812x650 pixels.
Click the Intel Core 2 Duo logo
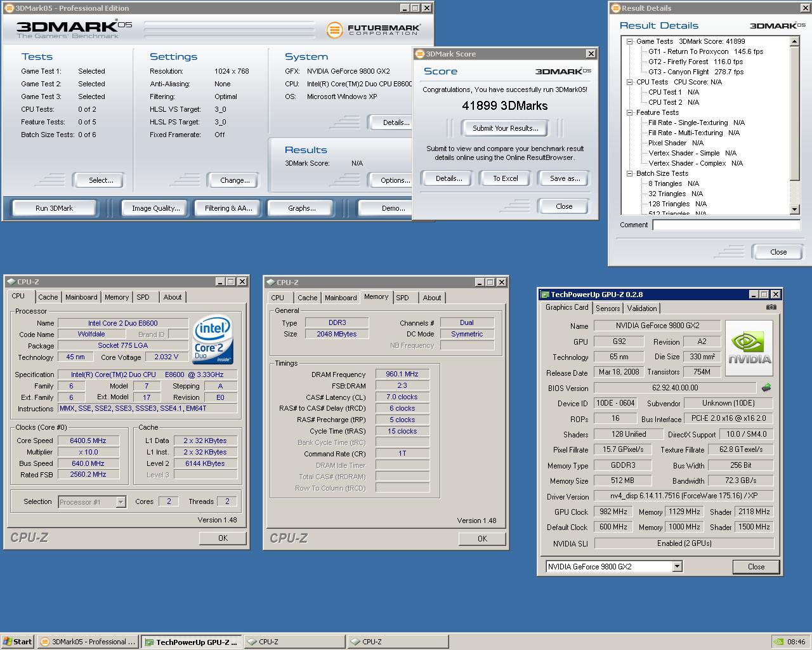coord(213,339)
